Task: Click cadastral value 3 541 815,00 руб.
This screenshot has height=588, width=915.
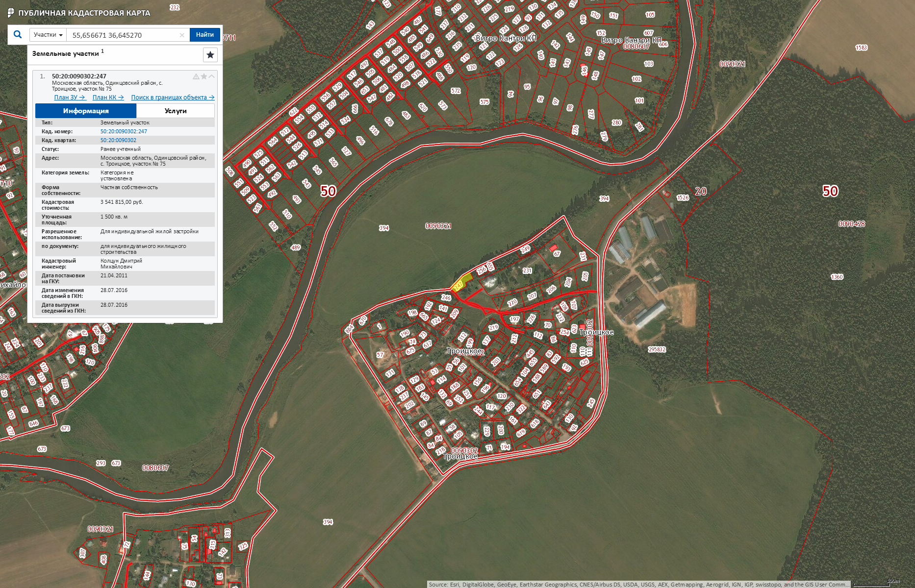Action: (x=122, y=202)
